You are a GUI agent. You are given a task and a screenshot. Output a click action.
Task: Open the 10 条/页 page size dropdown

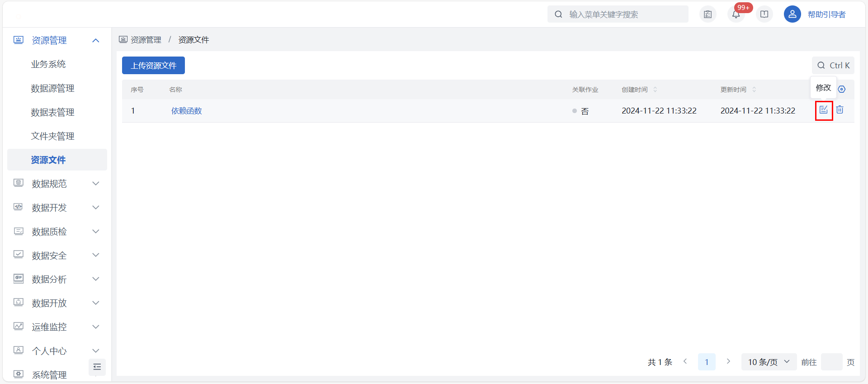click(x=769, y=362)
